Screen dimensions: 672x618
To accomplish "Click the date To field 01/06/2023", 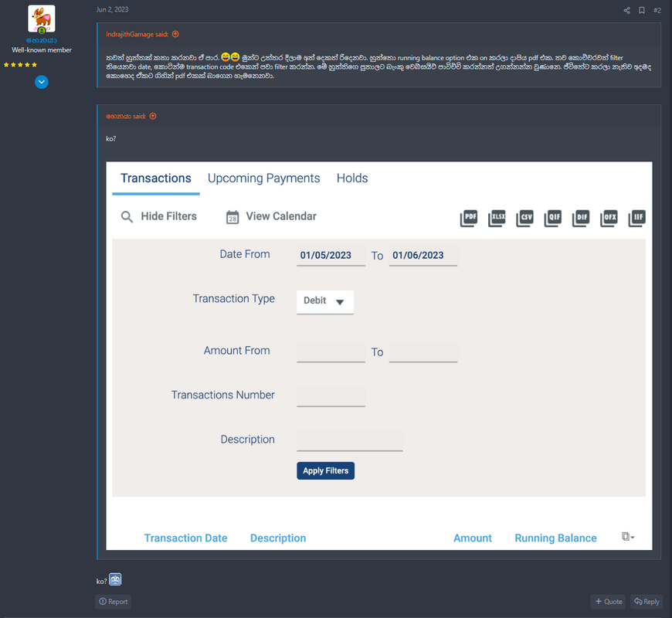I will (x=423, y=256).
